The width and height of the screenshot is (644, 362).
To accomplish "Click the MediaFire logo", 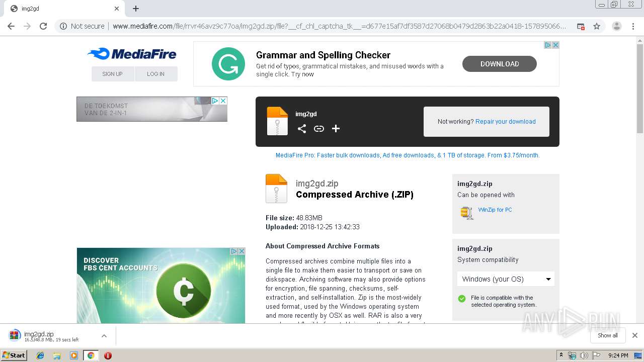I will [x=132, y=54].
